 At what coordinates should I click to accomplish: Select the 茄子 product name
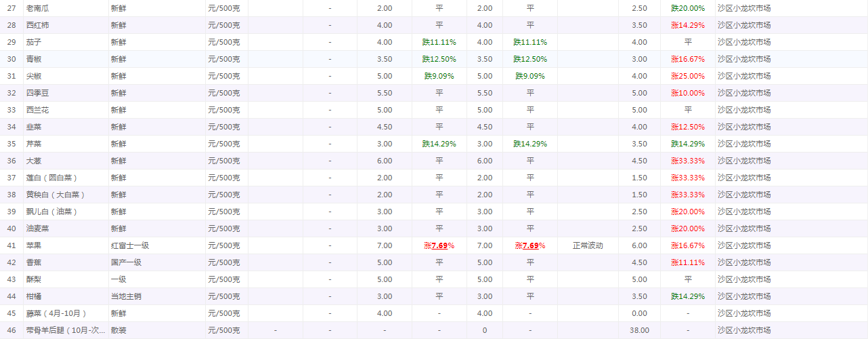33,42
